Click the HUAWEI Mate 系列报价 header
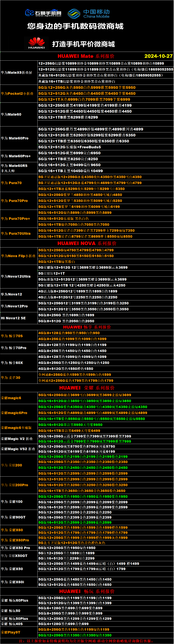This screenshot has width=174, height=644. click(86, 56)
